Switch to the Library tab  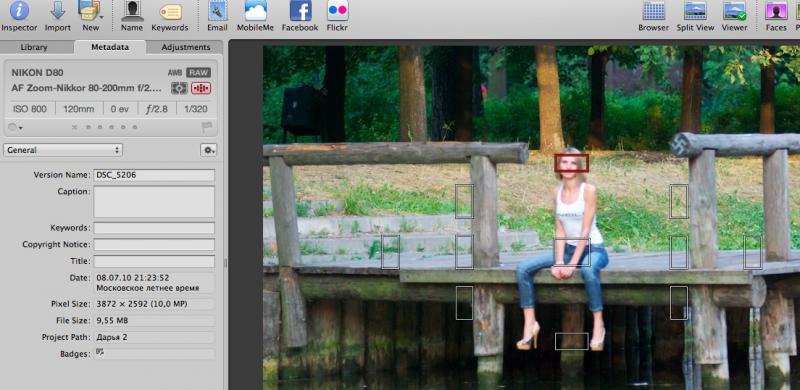coord(34,47)
